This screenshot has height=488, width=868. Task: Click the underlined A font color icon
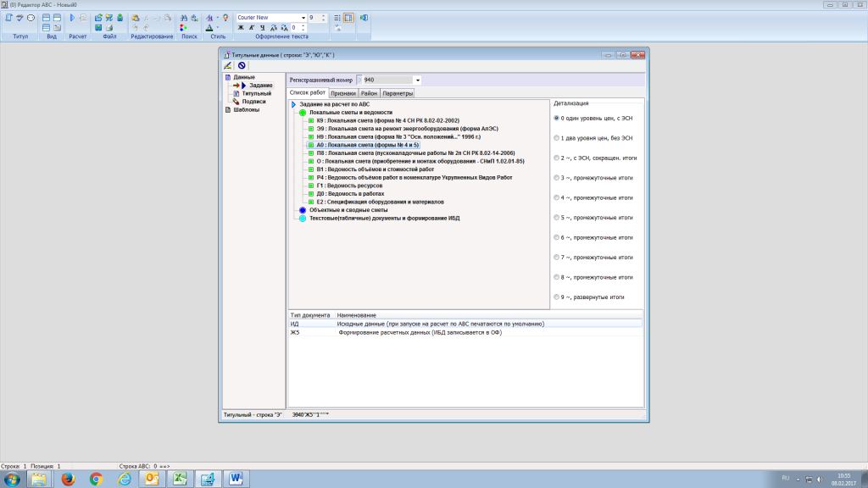pyautogui.click(x=209, y=27)
